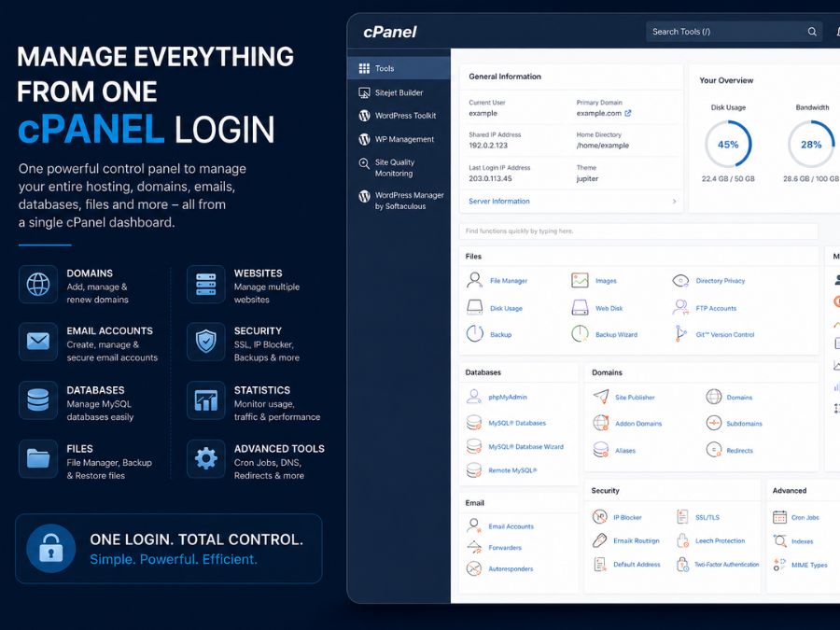Click the Disk Usage 45% progress ring
The width and height of the screenshot is (840, 630).
(728, 144)
